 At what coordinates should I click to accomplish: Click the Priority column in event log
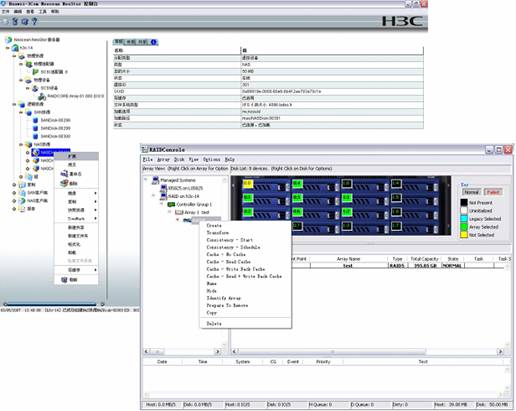click(x=323, y=362)
